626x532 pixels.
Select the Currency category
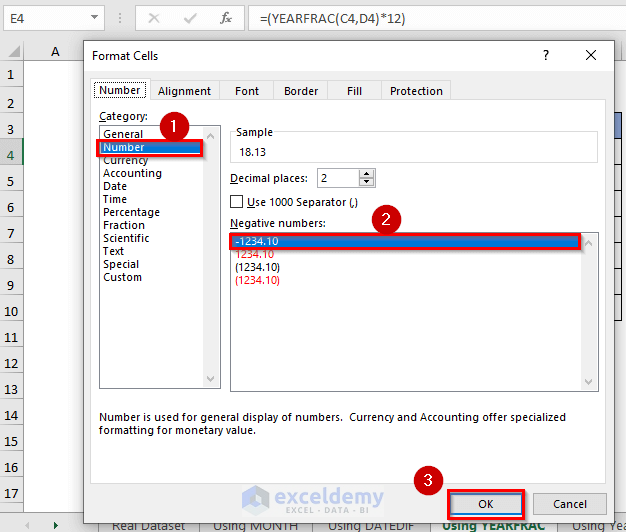tap(125, 160)
